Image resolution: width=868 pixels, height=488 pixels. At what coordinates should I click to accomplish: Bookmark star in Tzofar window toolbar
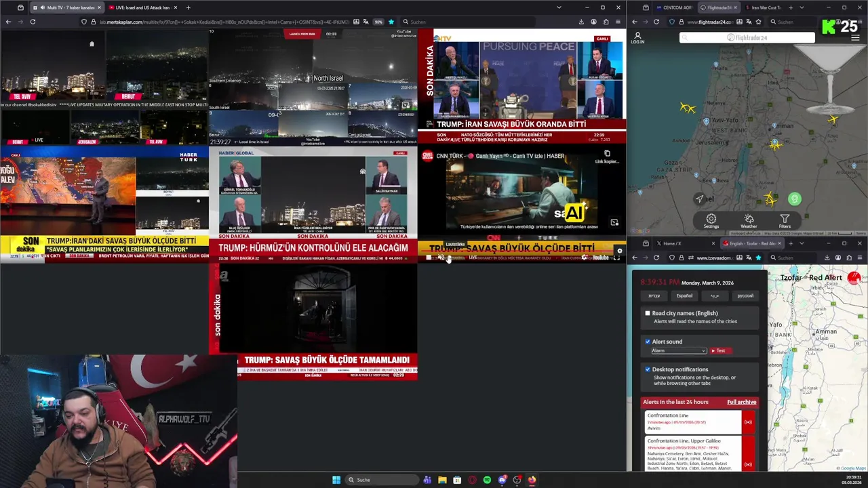tap(758, 258)
